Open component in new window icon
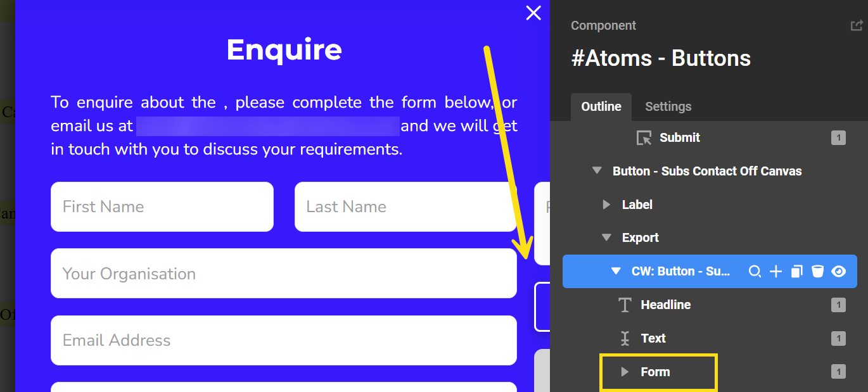 pos(856,26)
